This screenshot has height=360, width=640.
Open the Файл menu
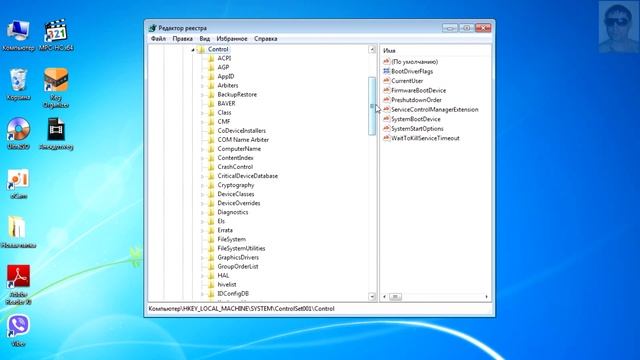(158, 38)
